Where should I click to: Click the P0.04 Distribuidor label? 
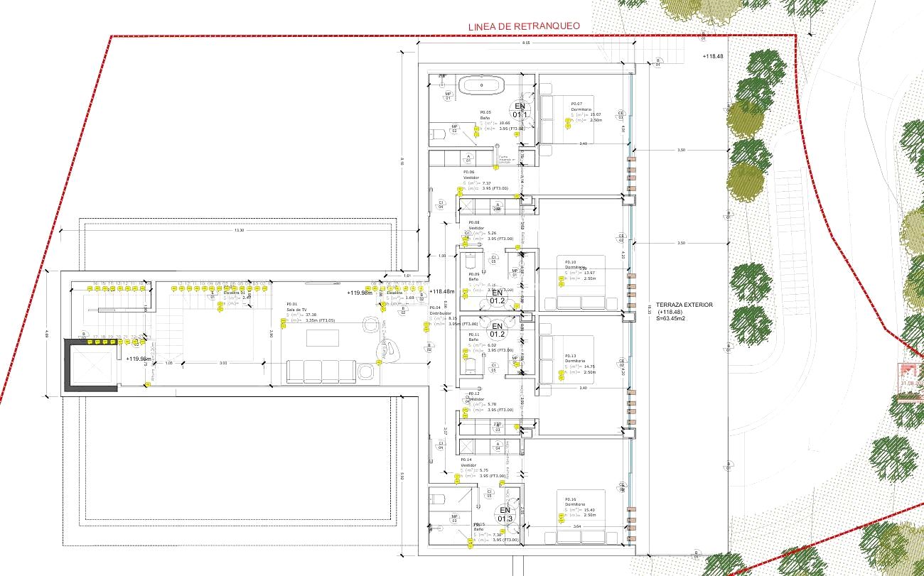[441, 310]
